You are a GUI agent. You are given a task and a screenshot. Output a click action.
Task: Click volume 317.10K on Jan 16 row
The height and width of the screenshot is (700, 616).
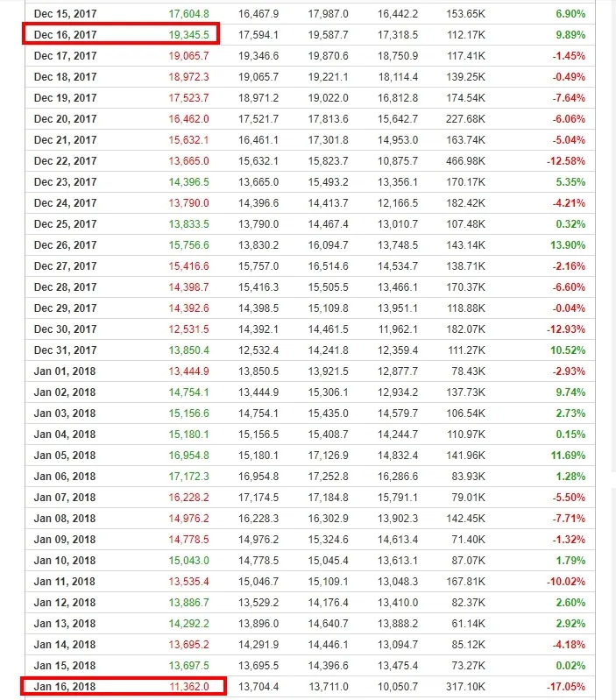point(465,687)
